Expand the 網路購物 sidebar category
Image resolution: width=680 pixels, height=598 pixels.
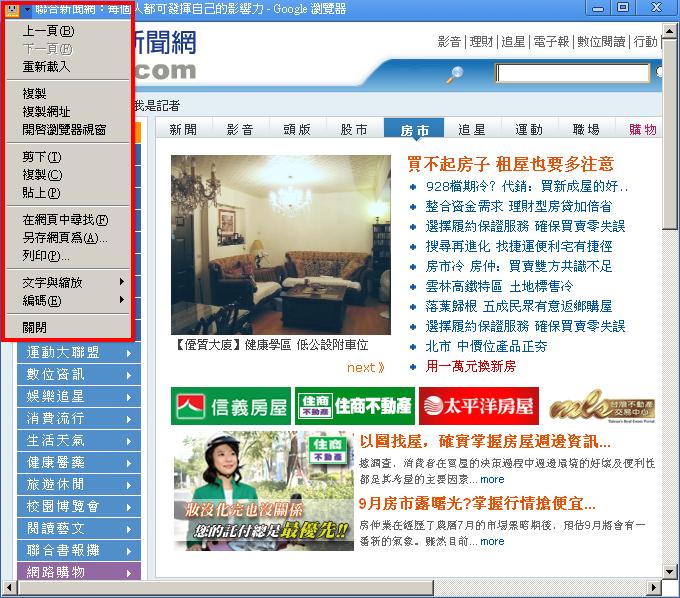click(x=79, y=572)
